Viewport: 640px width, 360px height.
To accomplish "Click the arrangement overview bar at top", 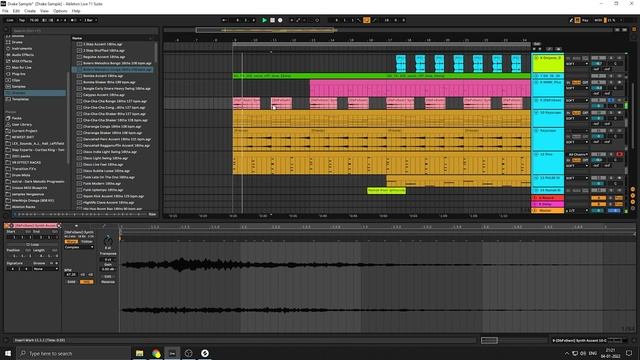I will (388, 30).
